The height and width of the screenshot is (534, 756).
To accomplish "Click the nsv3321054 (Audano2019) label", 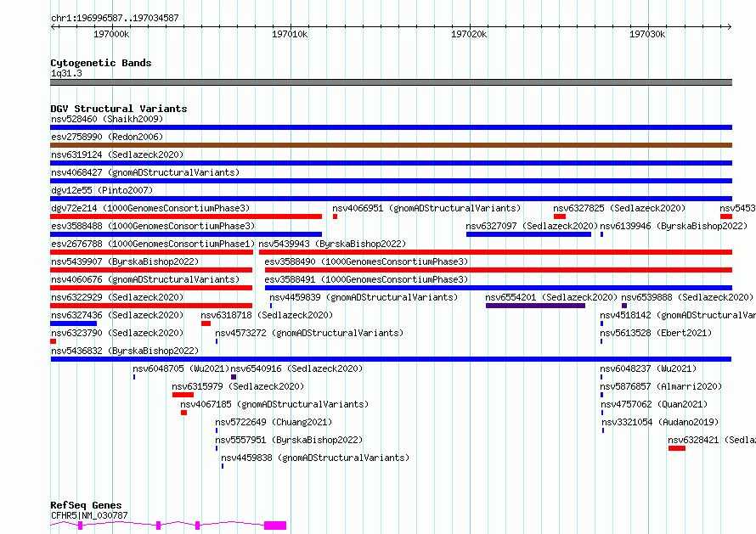I will [x=660, y=422].
